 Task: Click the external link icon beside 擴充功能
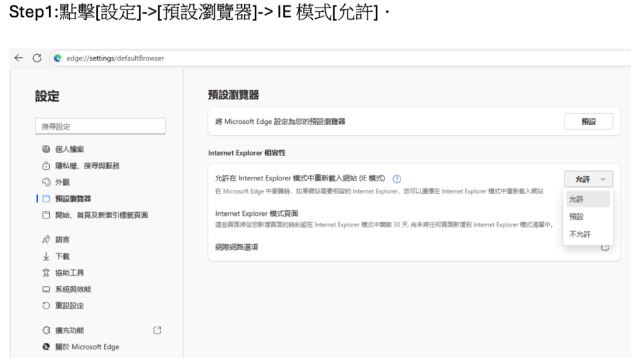(x=156, y=330)
